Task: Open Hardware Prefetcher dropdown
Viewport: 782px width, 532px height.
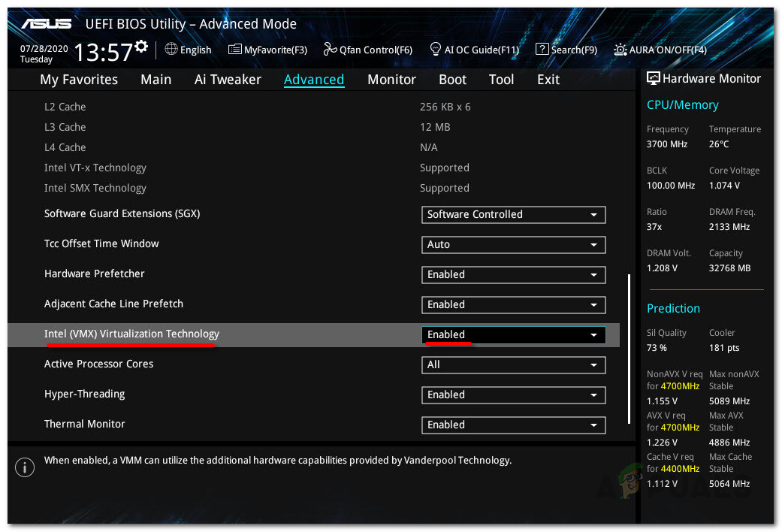Action: coord(513,274)
